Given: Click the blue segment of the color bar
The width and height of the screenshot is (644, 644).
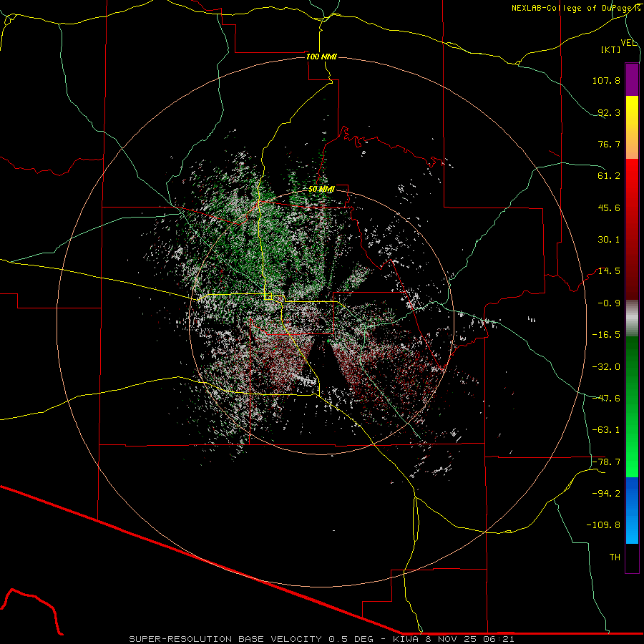Looking at the screenshot, I should click(632, 510).
